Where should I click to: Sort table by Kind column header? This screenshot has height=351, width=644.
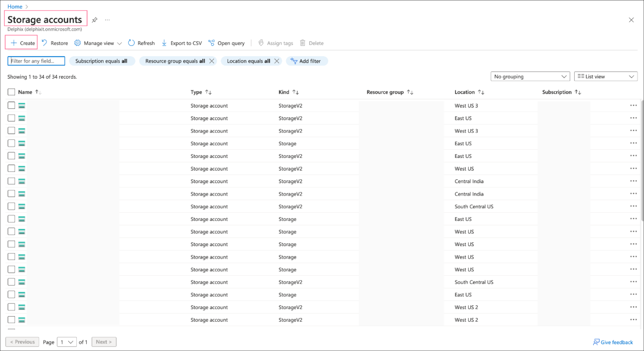284,92
